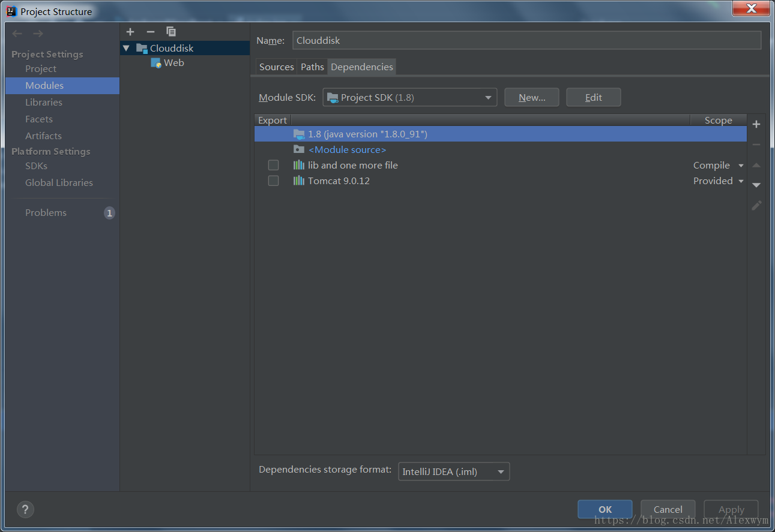The height and width of the screenshot is (532, 775).
Task: Click the Problems count badge
Action: click(109, 213)
